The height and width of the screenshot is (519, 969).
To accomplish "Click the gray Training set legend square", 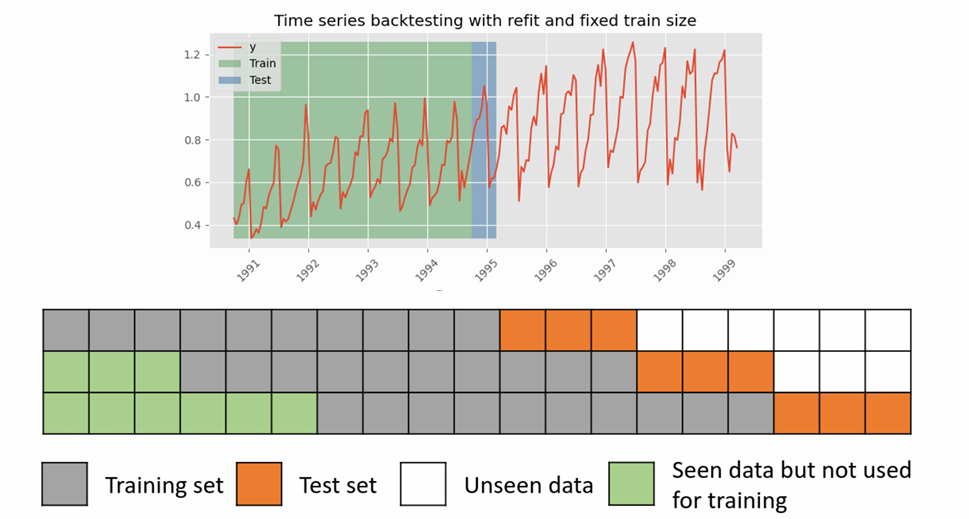I will pyautogui.click(x=65, y=484).
